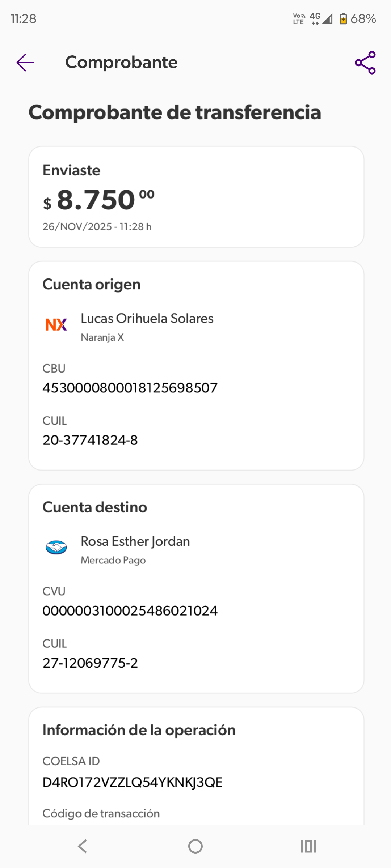391x868 pixels.
Task: Tap sender name Lucas Orihuela Solares
Action: [x=147, y=319]
